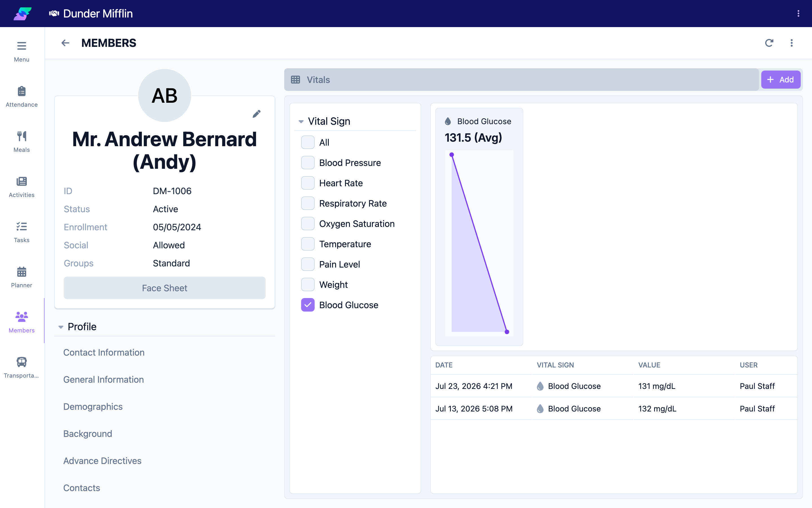The image size is (812, 508).
Task: Open the Tasks checklist icon
Action: (x=21, y=226)
